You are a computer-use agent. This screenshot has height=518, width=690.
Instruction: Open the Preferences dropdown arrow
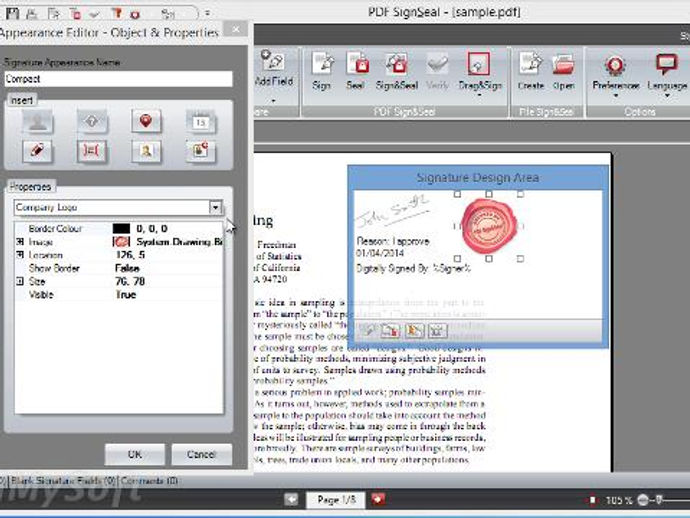coord(616,95)
